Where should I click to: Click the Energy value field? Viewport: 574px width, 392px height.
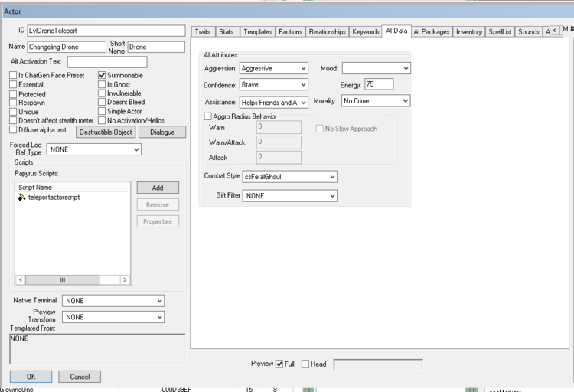(x=379, y=84)
